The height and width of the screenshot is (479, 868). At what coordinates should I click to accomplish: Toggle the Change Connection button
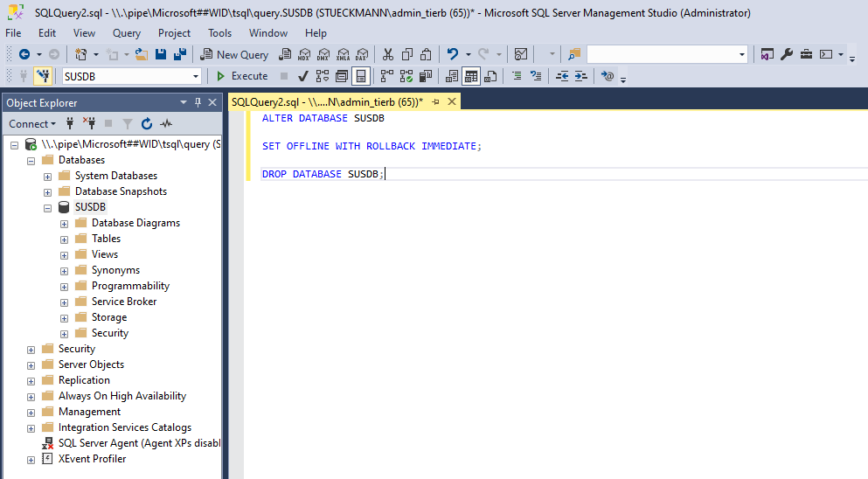pyautogui.click(x=43, y=76)
